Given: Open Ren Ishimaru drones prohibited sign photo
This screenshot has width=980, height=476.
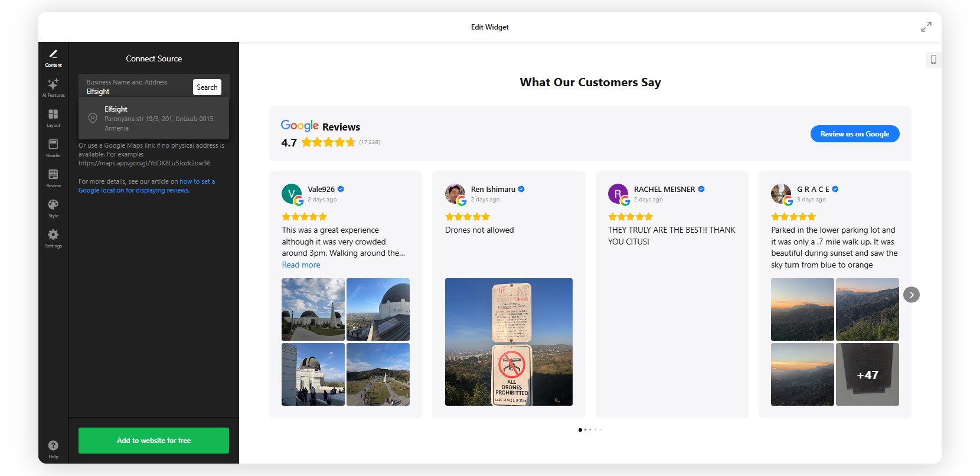Looking at the screenshot, I should click(509, 342).
